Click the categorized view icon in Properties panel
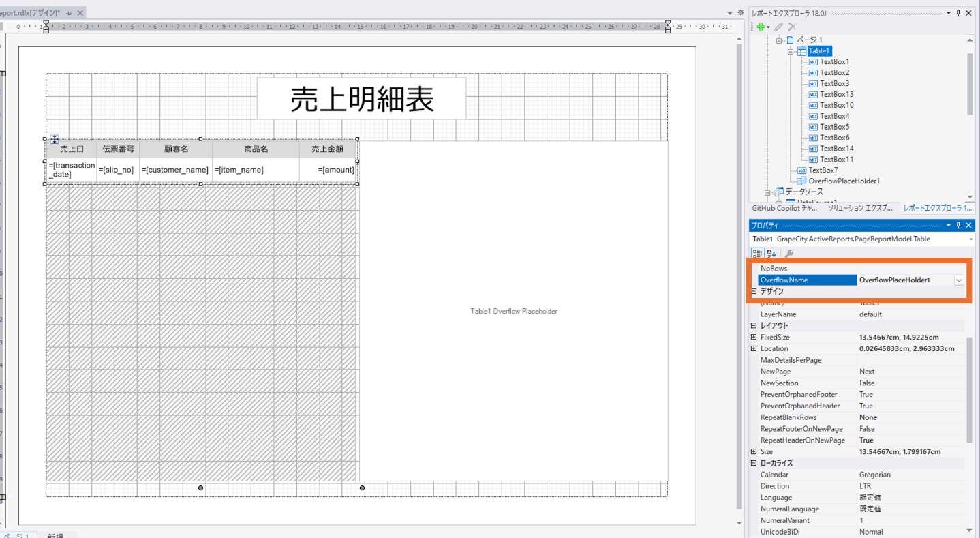Viewport: 980px width, 538px height. pos(757,253)
